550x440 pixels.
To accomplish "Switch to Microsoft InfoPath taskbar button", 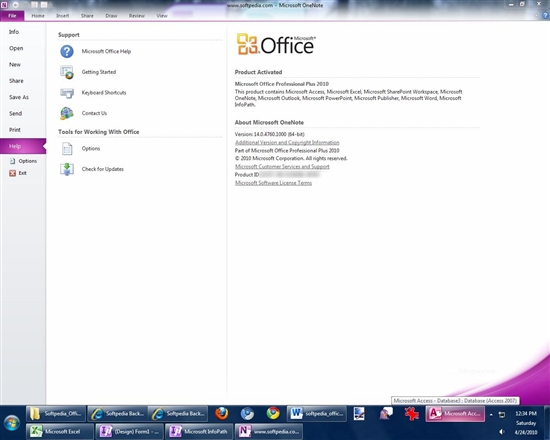I will [x=199, y=432].
